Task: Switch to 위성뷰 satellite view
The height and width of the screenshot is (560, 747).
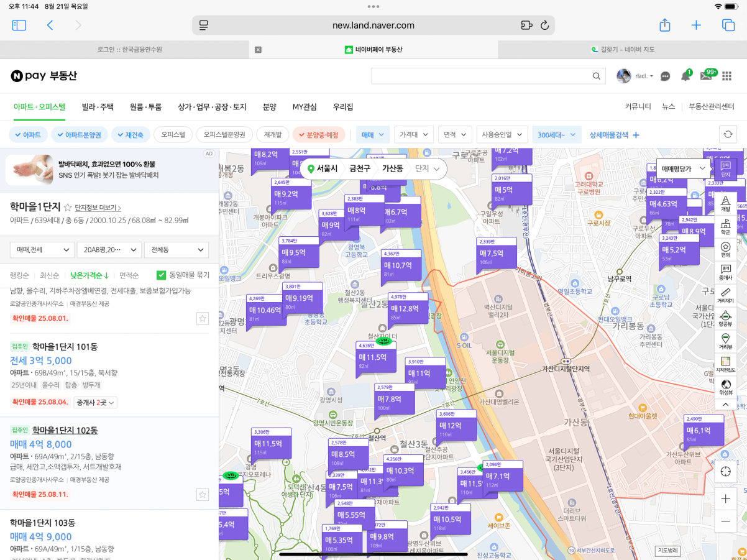Action: pyautogui.click(x=725, y=387)
